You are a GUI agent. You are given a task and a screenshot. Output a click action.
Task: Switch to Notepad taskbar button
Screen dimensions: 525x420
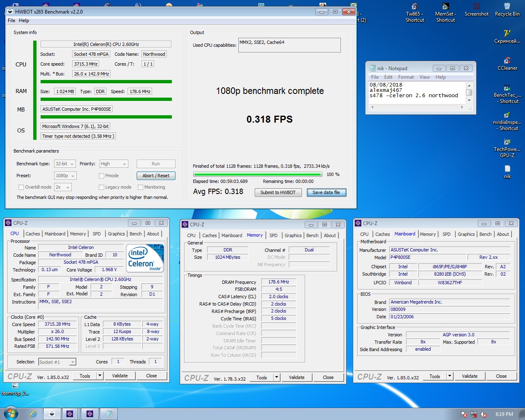point(109,414)
